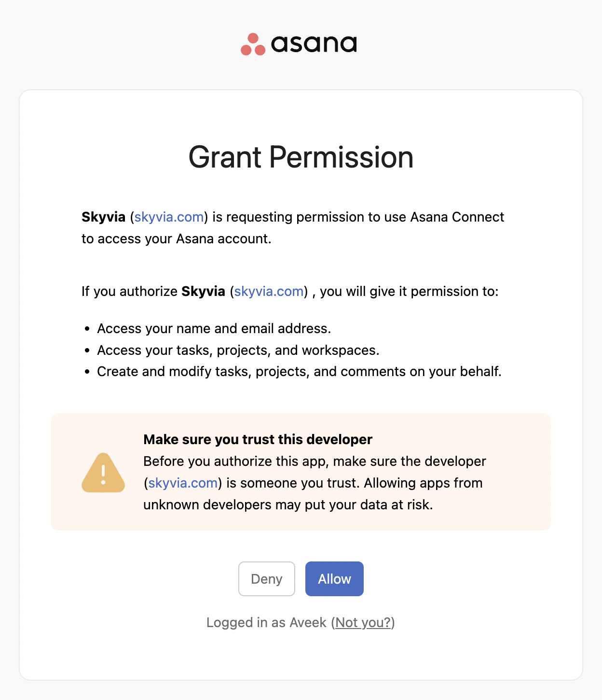Click bullet "Create and modify tasks, projects, and comments"
The height and width of the screenshot is (700, 602).
(299, 372)
